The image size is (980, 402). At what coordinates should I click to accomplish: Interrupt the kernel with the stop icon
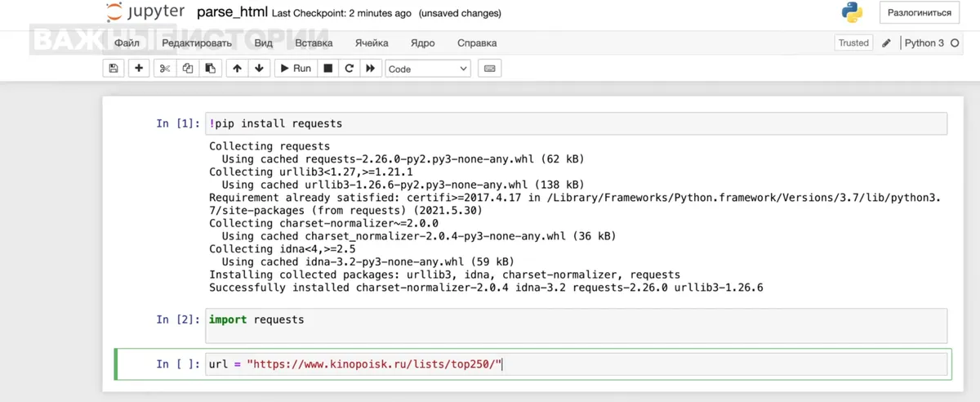click(328, 69)
